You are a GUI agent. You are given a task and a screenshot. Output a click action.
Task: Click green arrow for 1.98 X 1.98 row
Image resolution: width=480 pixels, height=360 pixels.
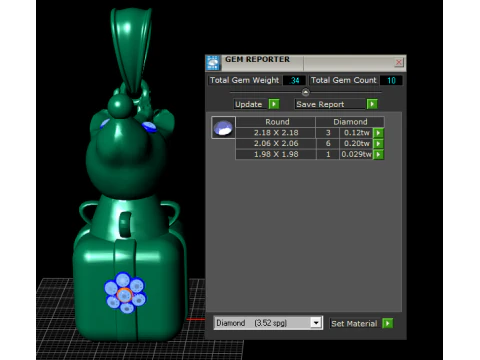coord(378,154)
